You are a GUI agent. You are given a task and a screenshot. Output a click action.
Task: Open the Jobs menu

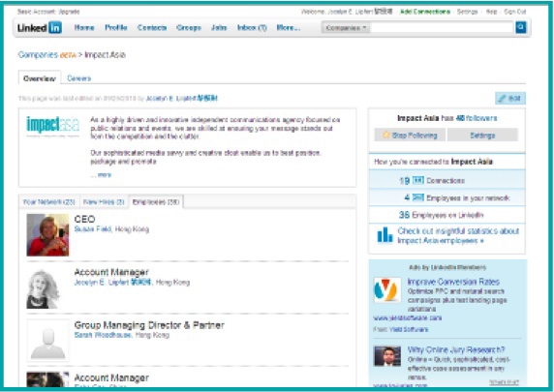[219, 27]
